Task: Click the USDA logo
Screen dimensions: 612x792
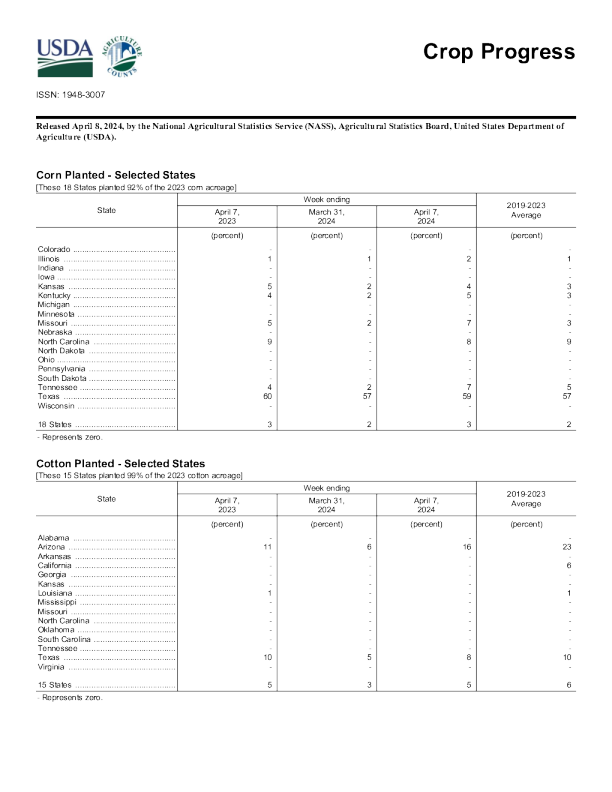Action: (x=65, y=57)
